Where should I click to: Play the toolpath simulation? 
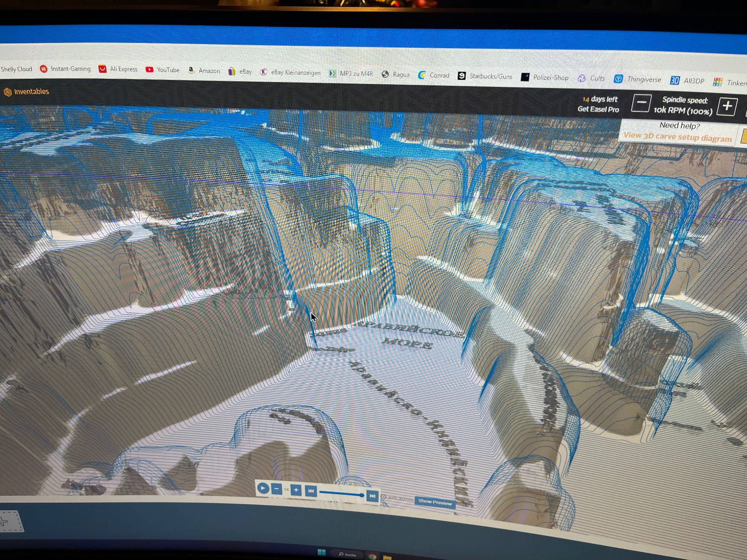[x=263, y=488]
